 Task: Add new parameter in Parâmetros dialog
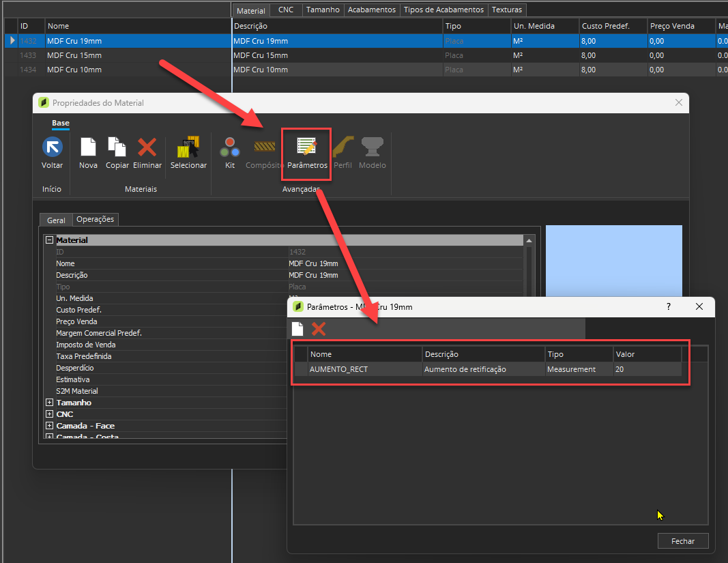297,329
